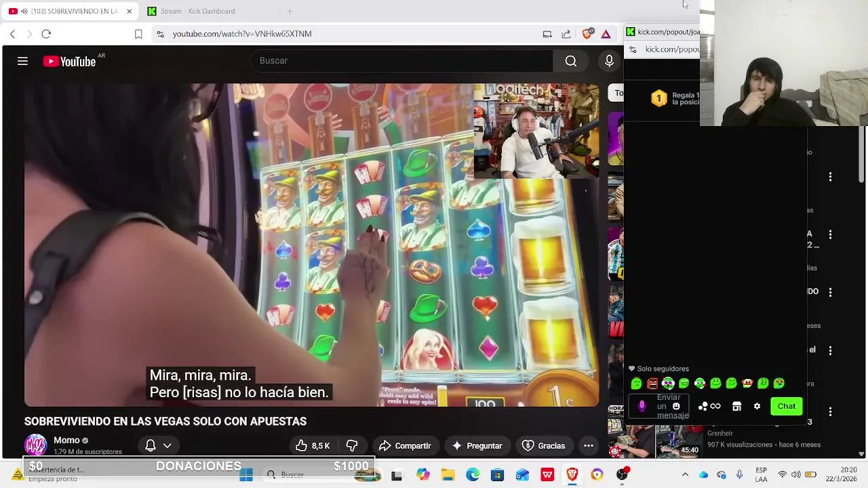Focus the YouTube Buscar search field
Viewport: 868px width, 488px height.
click(403, 61)
